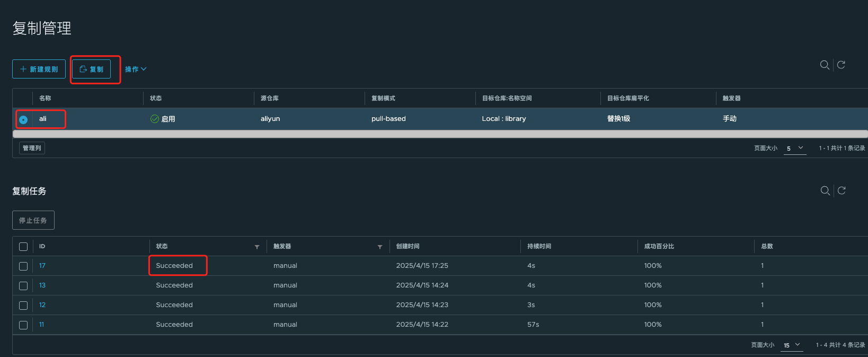Open task ID 11 link

tap(41, 325)
